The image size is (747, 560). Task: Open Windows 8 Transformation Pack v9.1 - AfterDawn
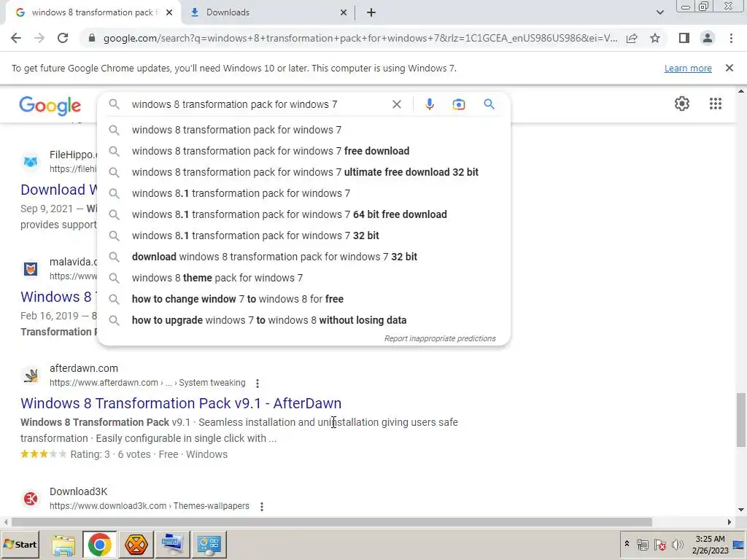pos(181,403)
